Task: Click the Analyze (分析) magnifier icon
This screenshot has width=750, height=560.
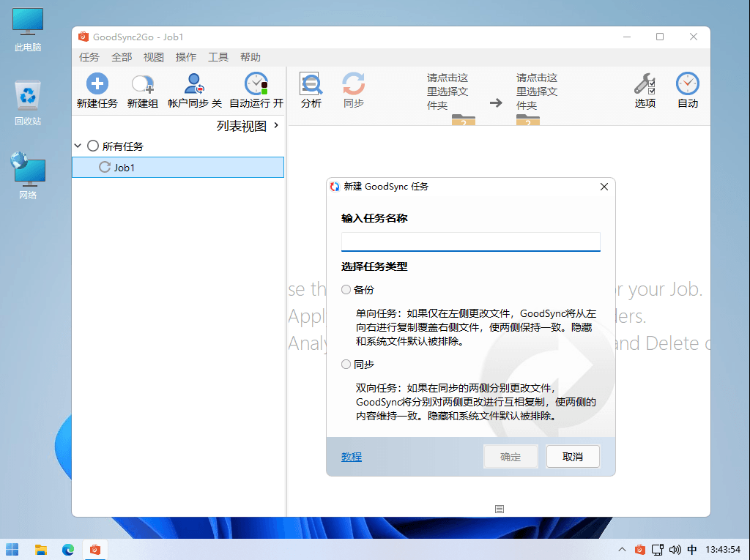Action: [x=311, y=83]
